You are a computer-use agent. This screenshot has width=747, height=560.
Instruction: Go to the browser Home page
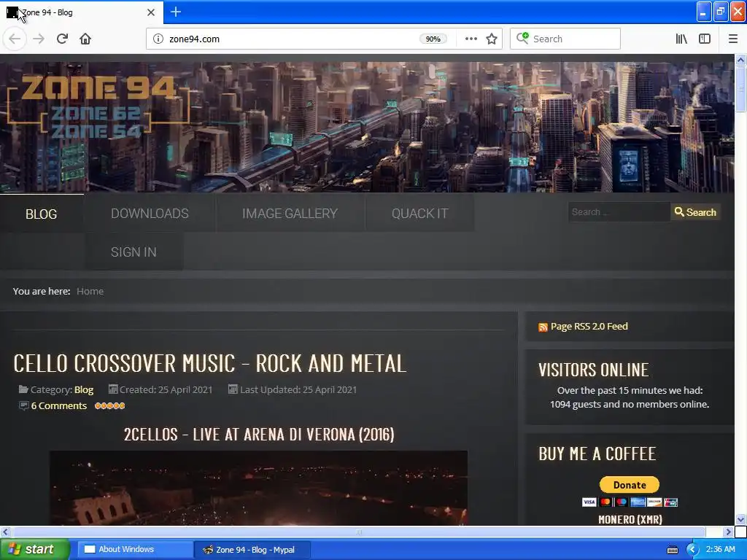[85, 39]
